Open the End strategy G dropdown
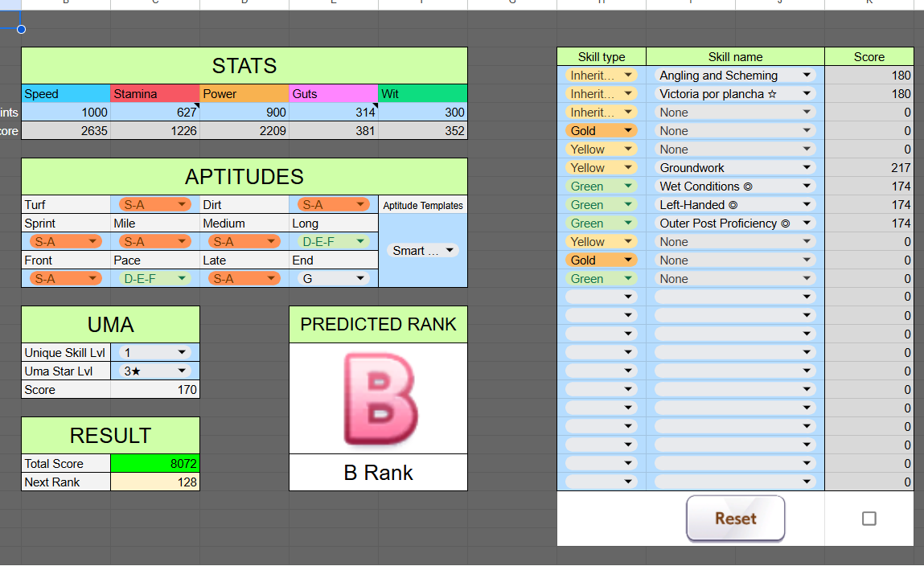The image size is (924, 566). [334, 279]
